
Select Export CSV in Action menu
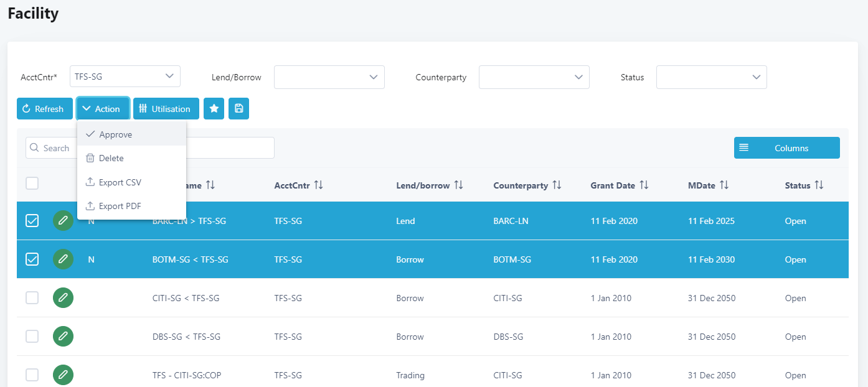pyautogui.click(x=120, y=182)
